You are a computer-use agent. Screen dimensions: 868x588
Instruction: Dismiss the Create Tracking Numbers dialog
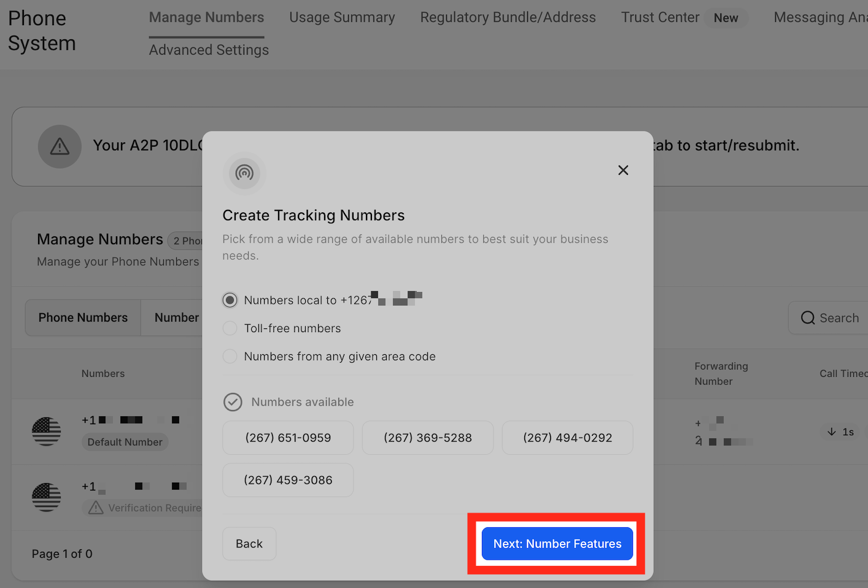coord(623,170)
